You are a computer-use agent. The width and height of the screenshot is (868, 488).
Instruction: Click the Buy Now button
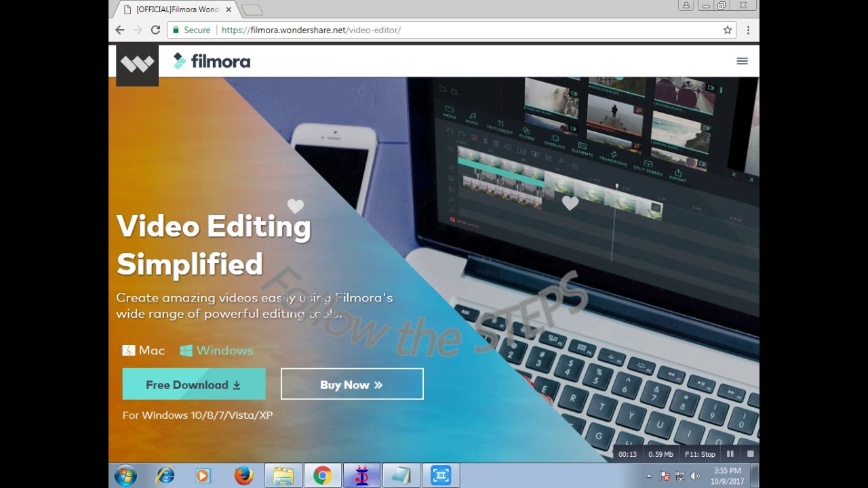tap(352, 384)
